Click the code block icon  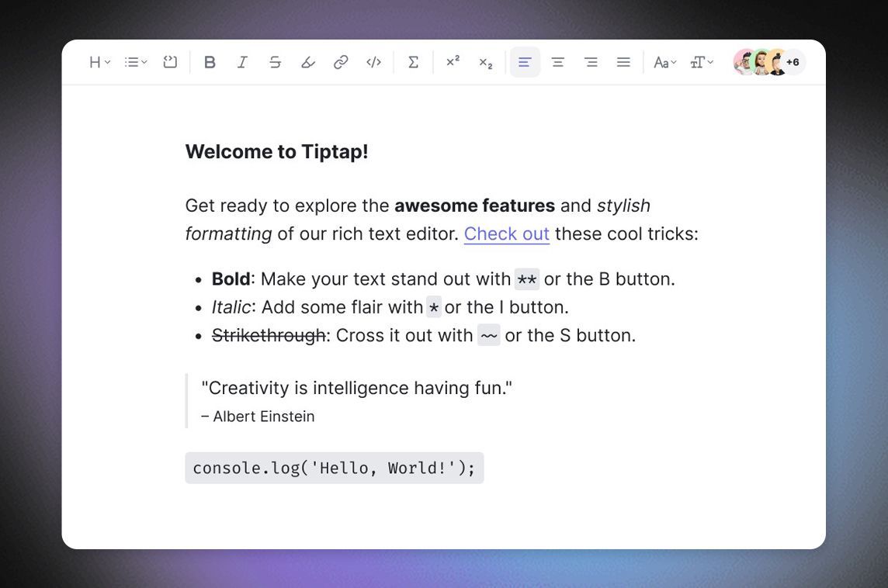point(170,62)
